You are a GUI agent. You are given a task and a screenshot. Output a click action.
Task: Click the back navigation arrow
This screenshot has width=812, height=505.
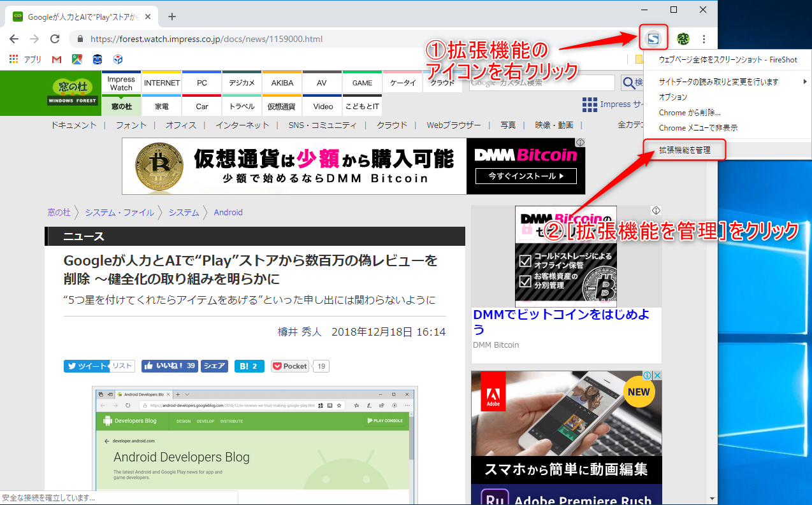point(14,38)
